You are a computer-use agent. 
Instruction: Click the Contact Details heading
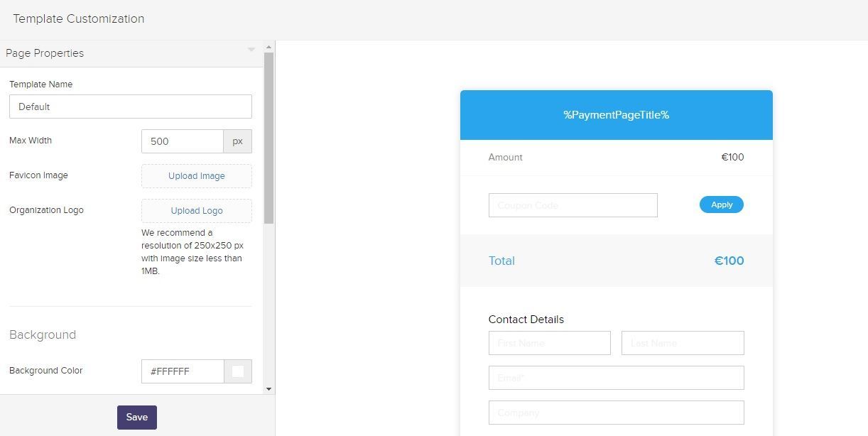[x=526, y=320]
